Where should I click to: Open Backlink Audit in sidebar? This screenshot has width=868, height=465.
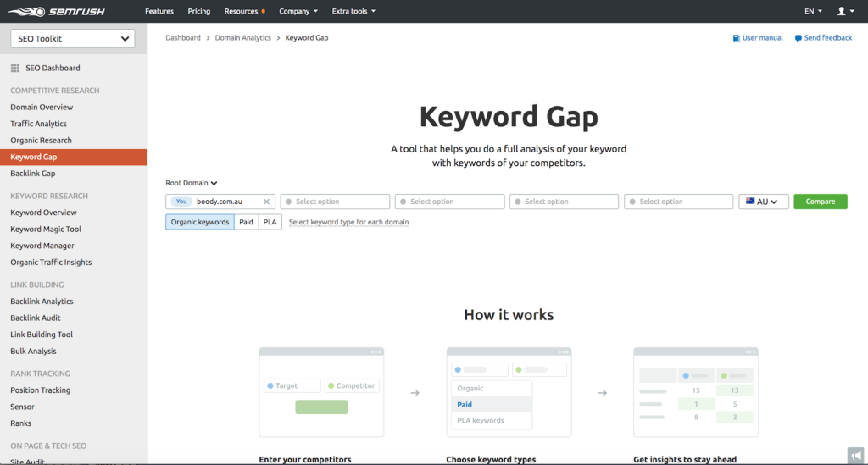coord(36,318)
